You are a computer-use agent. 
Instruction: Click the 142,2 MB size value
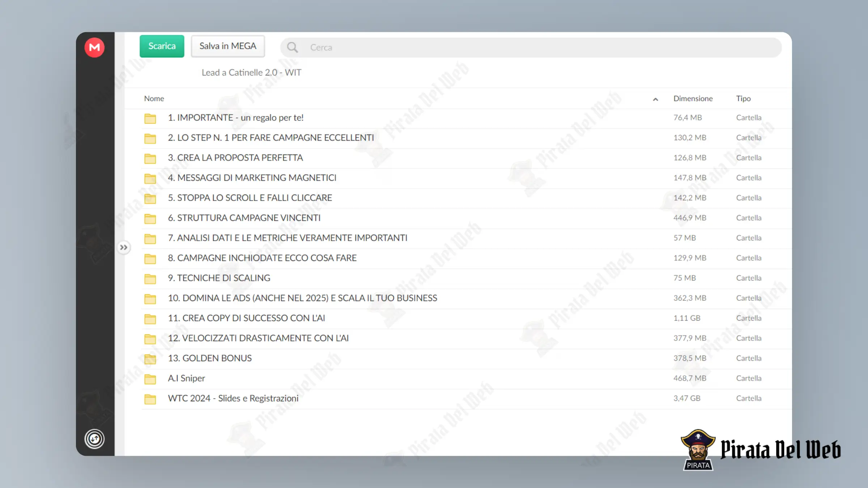click(690, 198)
